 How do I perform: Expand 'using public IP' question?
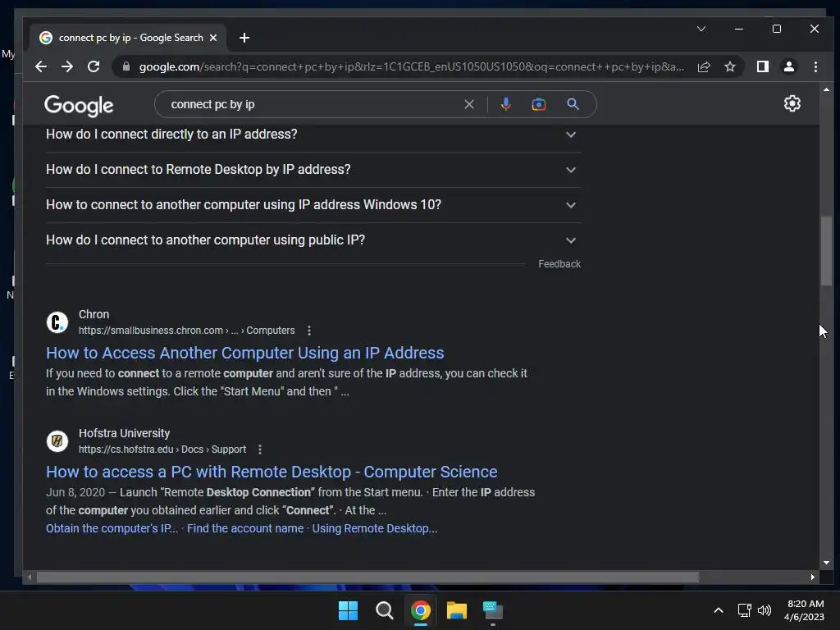(x=313, y=240)
